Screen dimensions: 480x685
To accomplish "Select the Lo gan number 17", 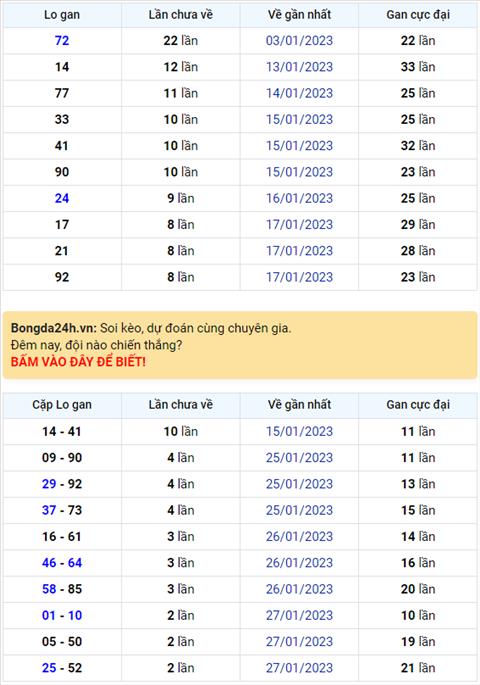I will pyautogui.click(x=62, y=225).
